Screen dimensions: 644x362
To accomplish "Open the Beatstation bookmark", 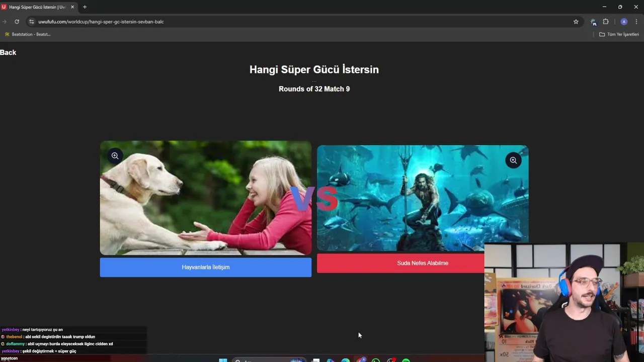I will (28, 34).
